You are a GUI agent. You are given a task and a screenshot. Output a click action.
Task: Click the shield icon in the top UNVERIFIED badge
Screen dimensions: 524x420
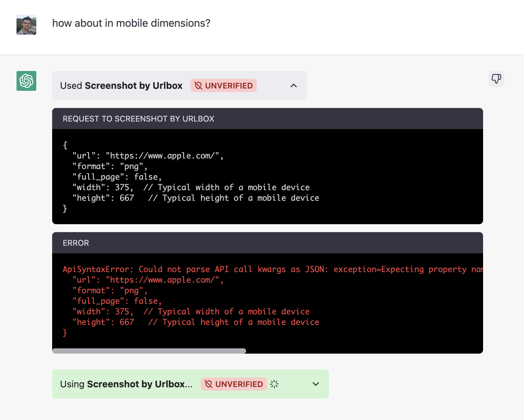point(198,86)
